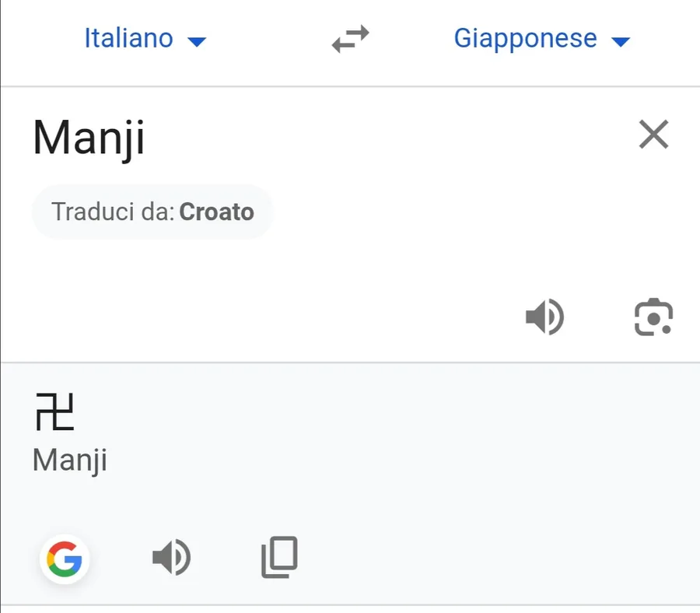Select the translated 卍 character
Screen dimensions: 700x613
pyautogui.click(x=54, y=412)
